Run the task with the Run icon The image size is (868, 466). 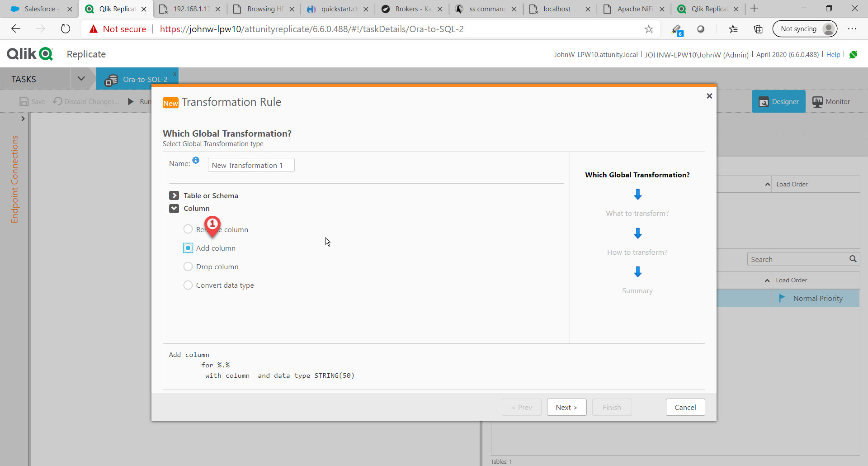point(132,101)
